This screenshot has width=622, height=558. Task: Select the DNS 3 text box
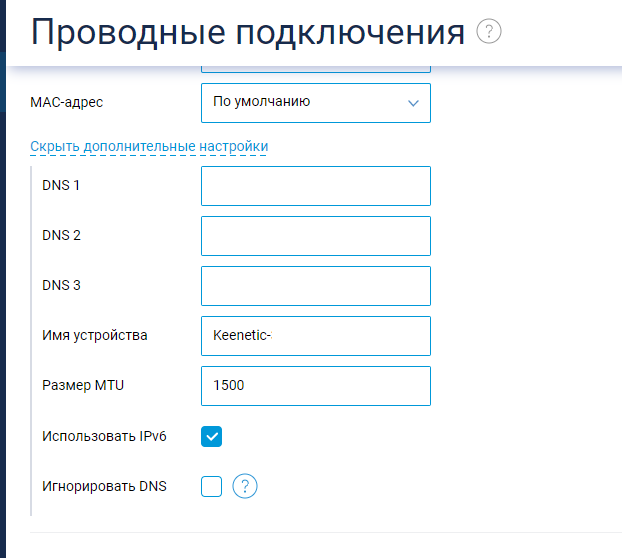(x=315, y=285)
